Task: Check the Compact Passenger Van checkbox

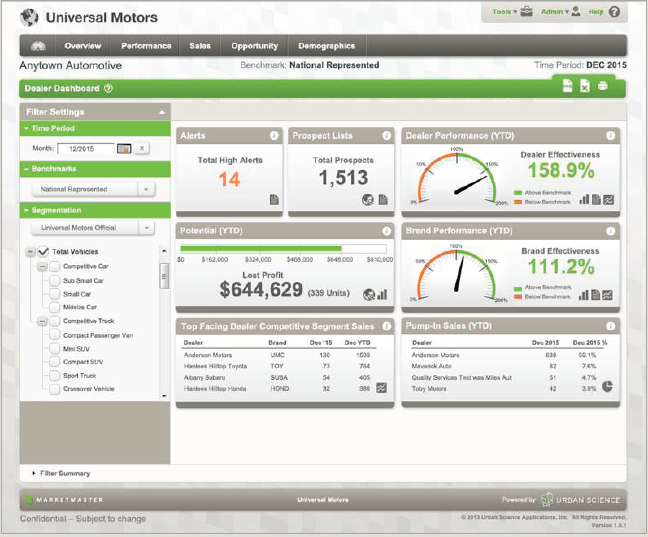Action: (55, 335)
